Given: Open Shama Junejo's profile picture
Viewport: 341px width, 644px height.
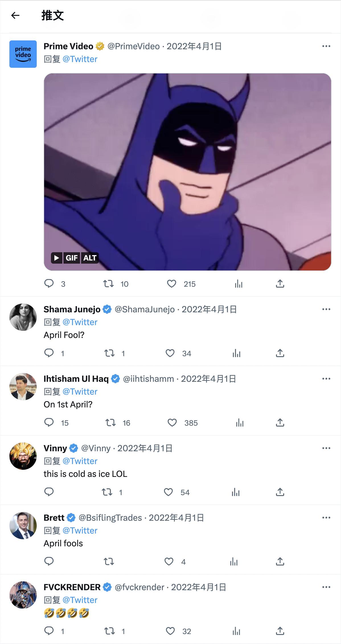Looking at the screenshot, I should [x=23, y=317].
